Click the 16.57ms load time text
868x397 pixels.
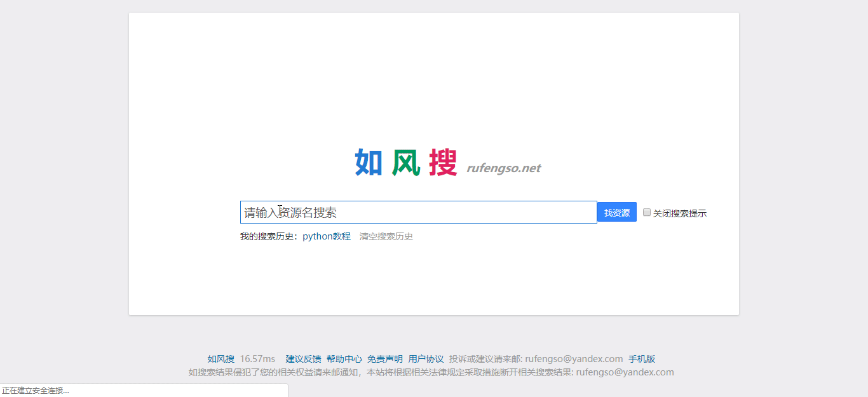click(x=257, y=359)
